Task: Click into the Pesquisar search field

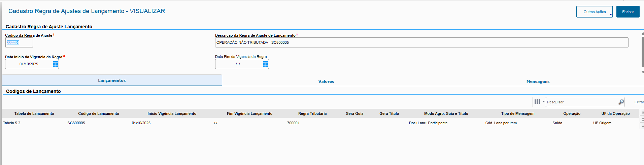Action: click(581, 102)
